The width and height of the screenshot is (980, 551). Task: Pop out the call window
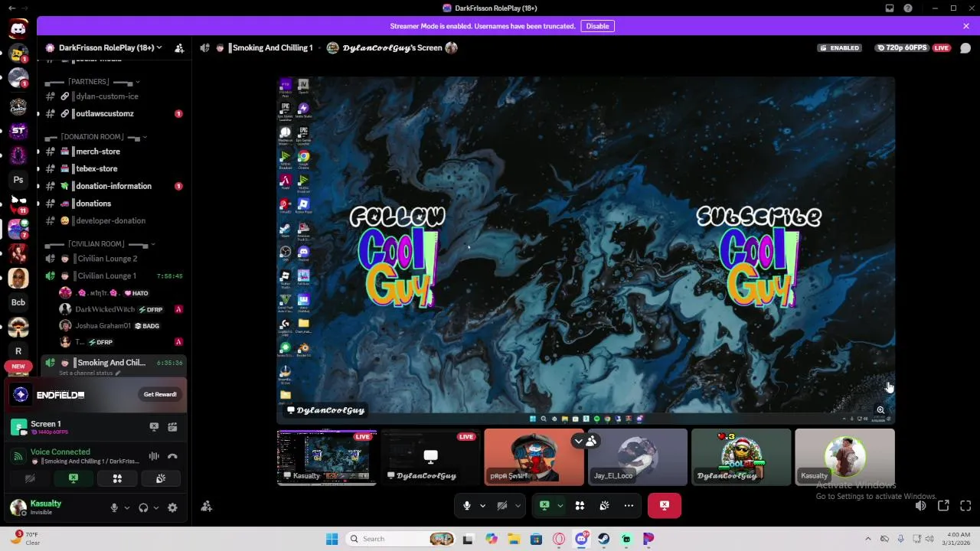[943, 505]
